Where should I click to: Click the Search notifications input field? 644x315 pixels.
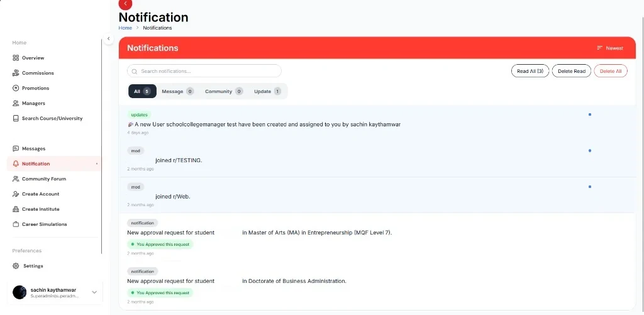pos(204,71)
